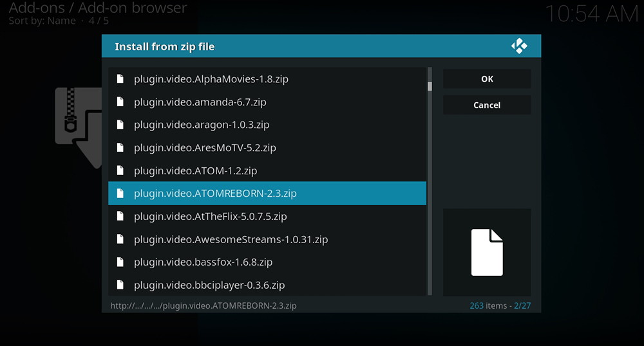Click the Sort by: Name label
The image size is (644, 346).
pyautogui.click(x=43, y=21)
